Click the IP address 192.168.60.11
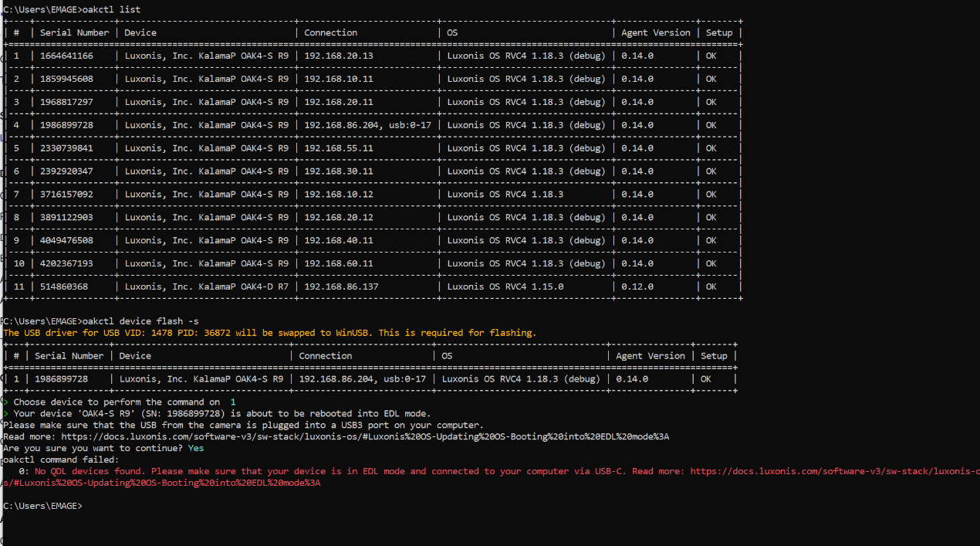 tap(338, 263)
